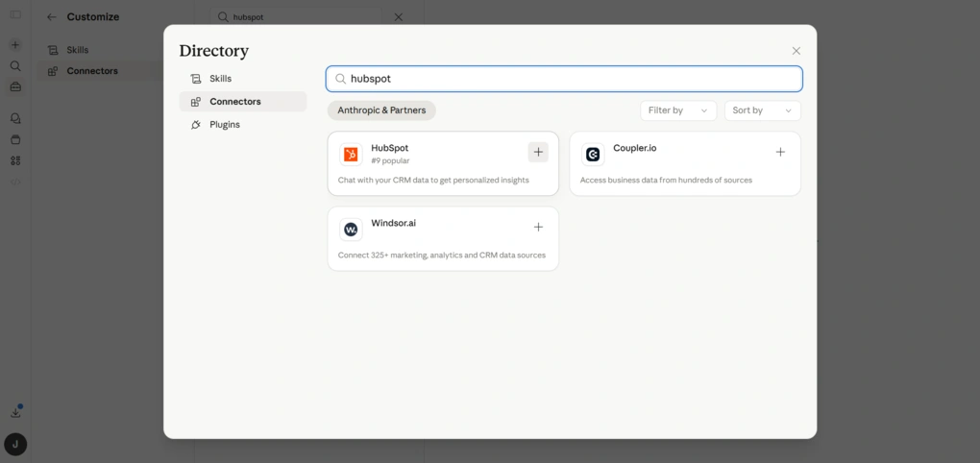Open Plugins section in Directory sidebar
Viewport: 980px width, 463px height.
pyautogui.click(x=242, y=124)
